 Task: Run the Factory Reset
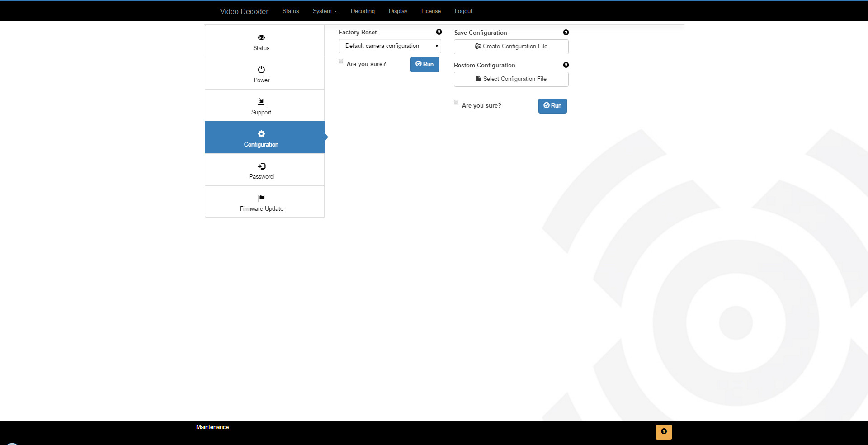[425, 65]
